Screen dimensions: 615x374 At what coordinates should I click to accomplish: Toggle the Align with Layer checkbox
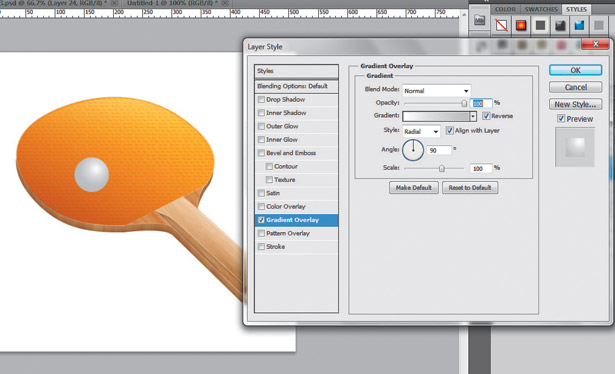coord(450,131)
